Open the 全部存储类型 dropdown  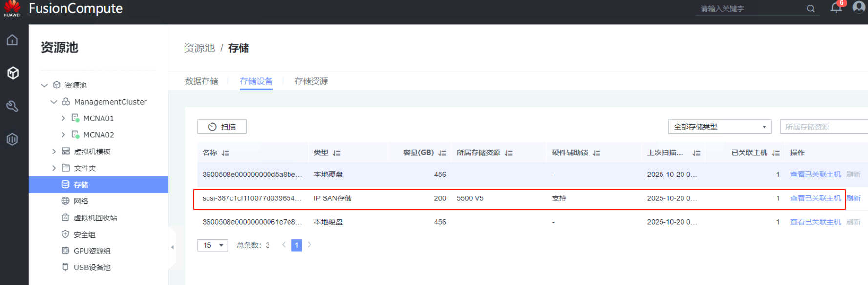720,127
